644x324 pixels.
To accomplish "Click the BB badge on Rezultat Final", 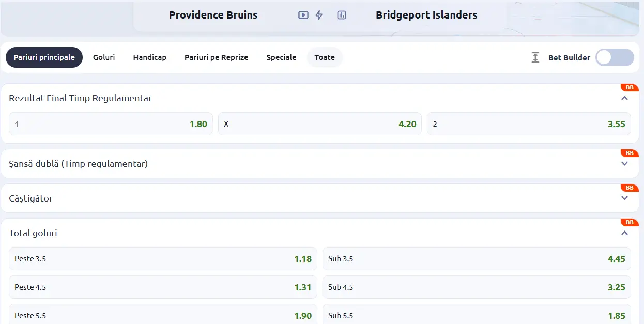I will (630, 87).
